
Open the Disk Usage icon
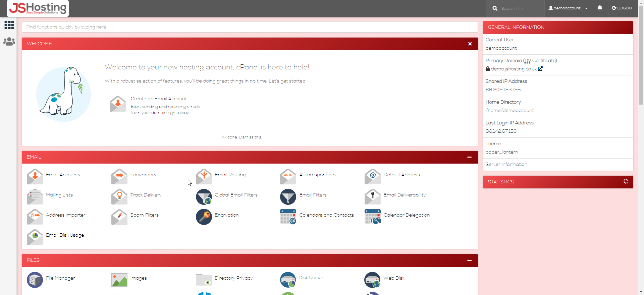[x=288, y=280]
